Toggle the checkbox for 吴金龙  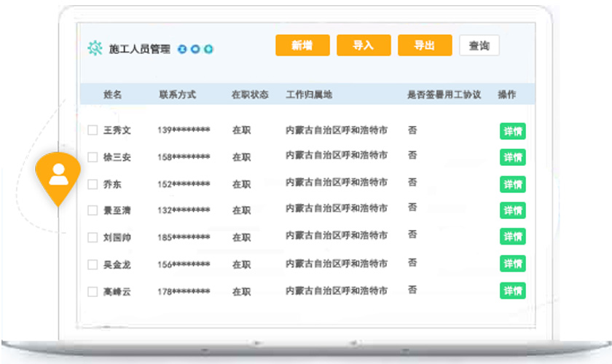93,265
